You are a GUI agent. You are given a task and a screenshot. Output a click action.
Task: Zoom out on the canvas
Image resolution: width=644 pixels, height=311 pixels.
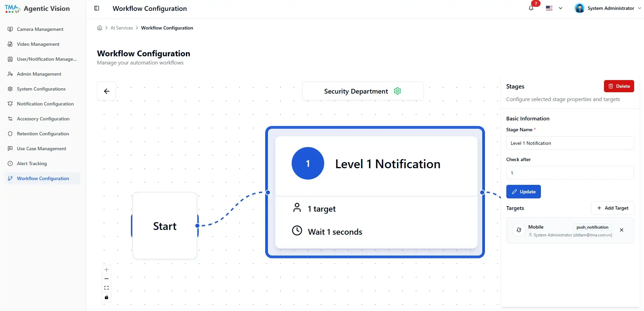tap(106, 279)
